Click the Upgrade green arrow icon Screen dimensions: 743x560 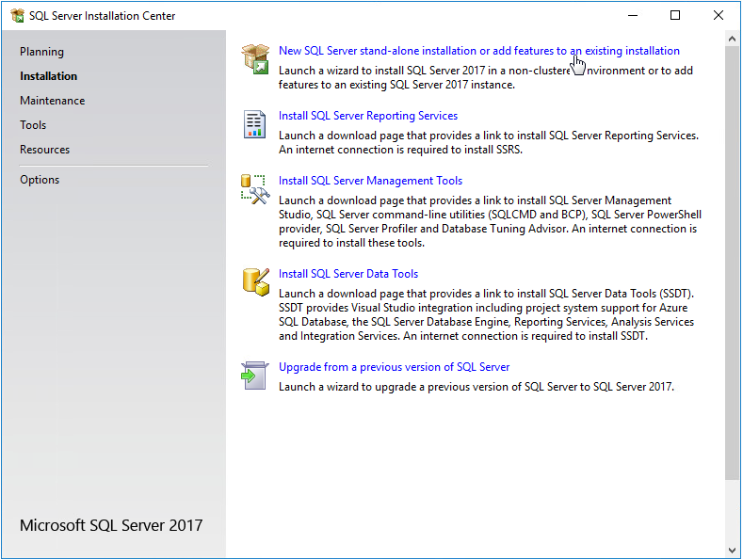click(x=255, y=376)
